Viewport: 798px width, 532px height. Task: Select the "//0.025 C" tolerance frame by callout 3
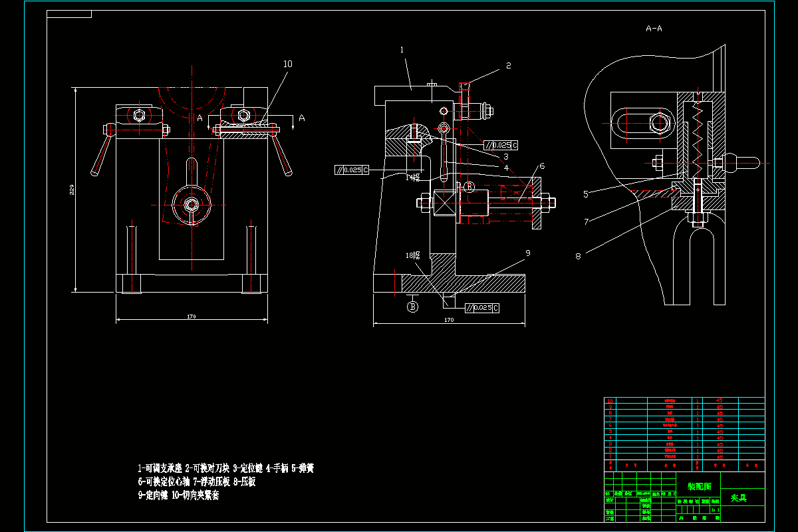coord(501,146)
